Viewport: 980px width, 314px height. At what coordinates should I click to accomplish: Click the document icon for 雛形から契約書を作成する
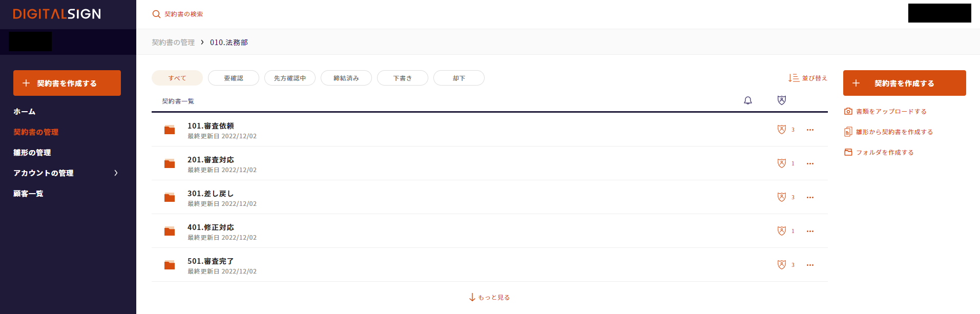(x=848, y=132)
